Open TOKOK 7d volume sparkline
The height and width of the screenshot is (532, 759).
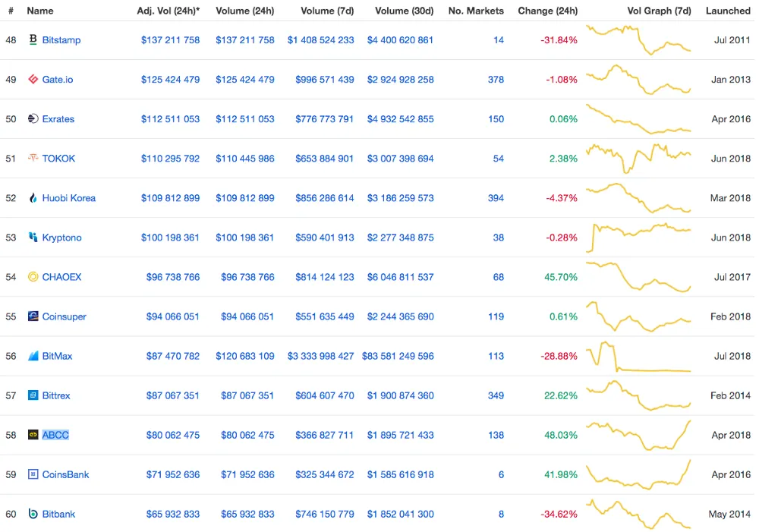638,159
